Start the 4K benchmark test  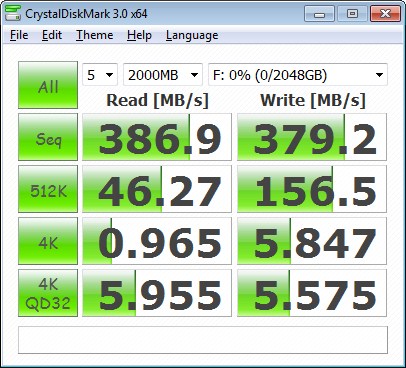(x=48, y=241)
